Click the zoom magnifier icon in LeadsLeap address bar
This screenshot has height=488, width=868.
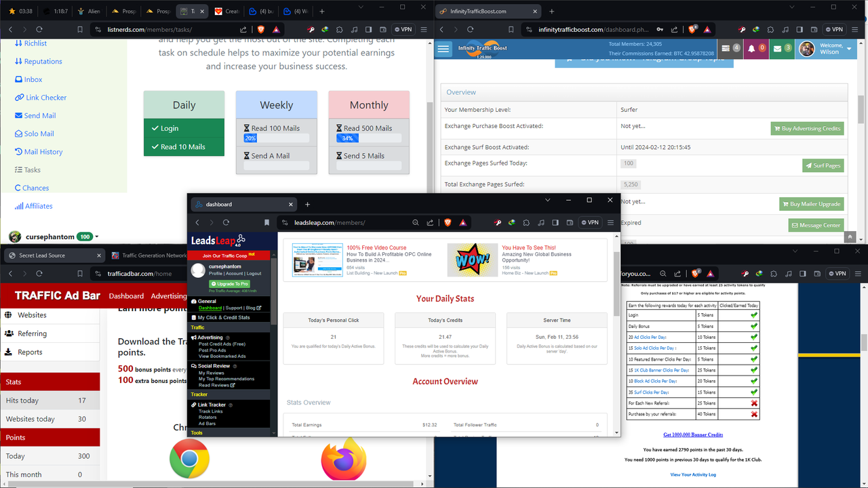(416, 222)
